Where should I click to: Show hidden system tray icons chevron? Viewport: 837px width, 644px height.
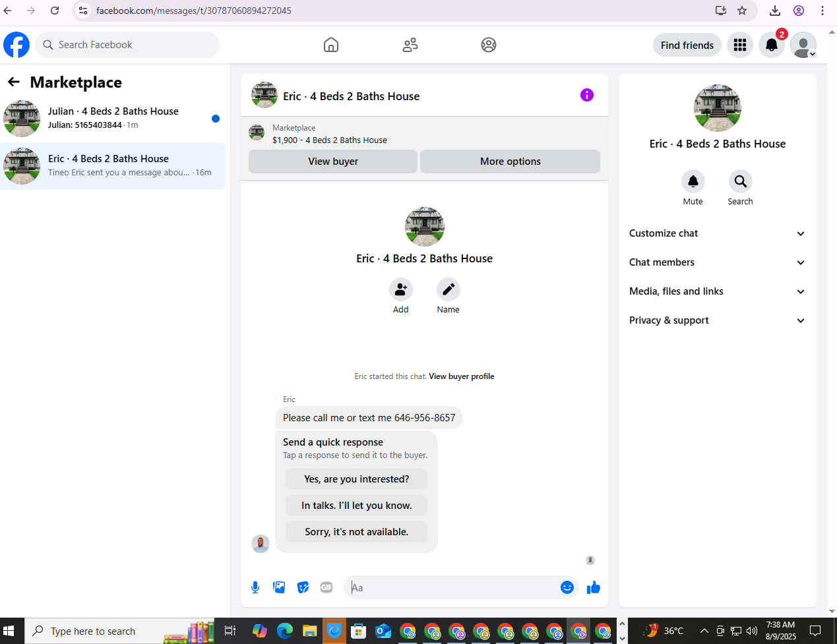[704, 631]
